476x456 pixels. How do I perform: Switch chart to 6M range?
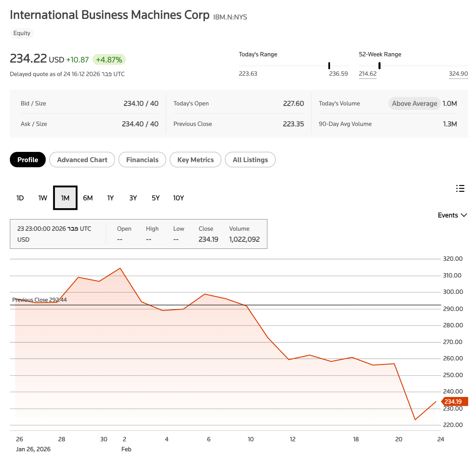click(x=88, y=198)
